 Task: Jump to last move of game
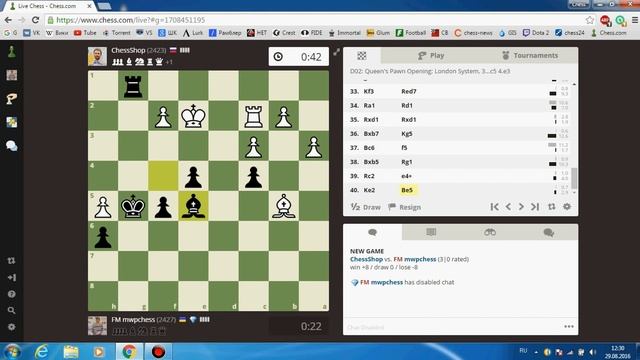tap(535, 207)
